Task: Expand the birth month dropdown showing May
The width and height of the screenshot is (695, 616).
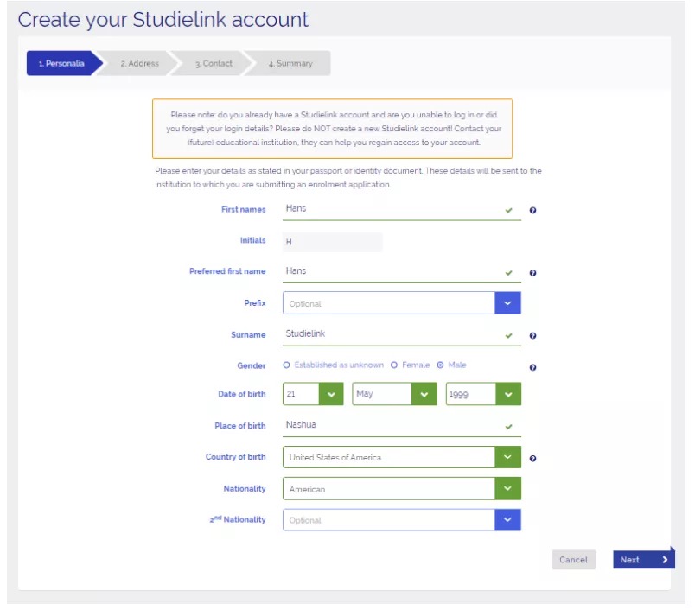Action: pos(394,394)
